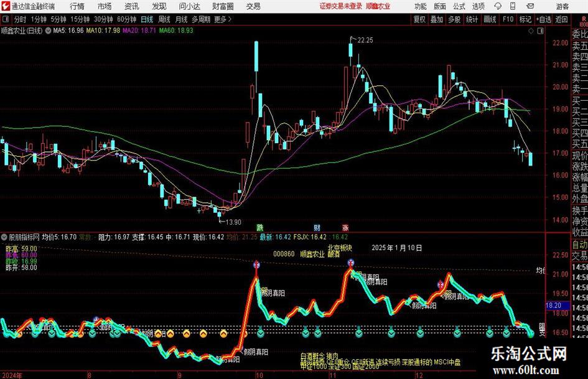Open the F10 company info
This screenshot has height=379, width=588.
pyautogui.click(x=508, y=19)
